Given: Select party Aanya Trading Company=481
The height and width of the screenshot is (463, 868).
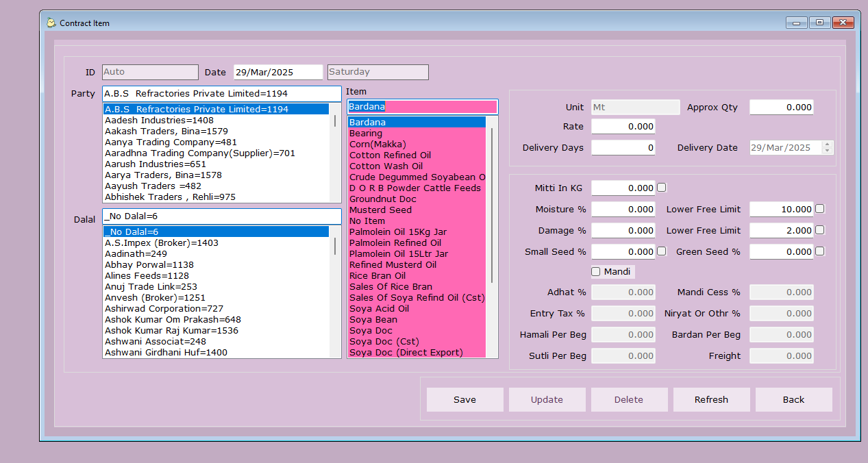Looking at the screenshot, I should 216,142.
